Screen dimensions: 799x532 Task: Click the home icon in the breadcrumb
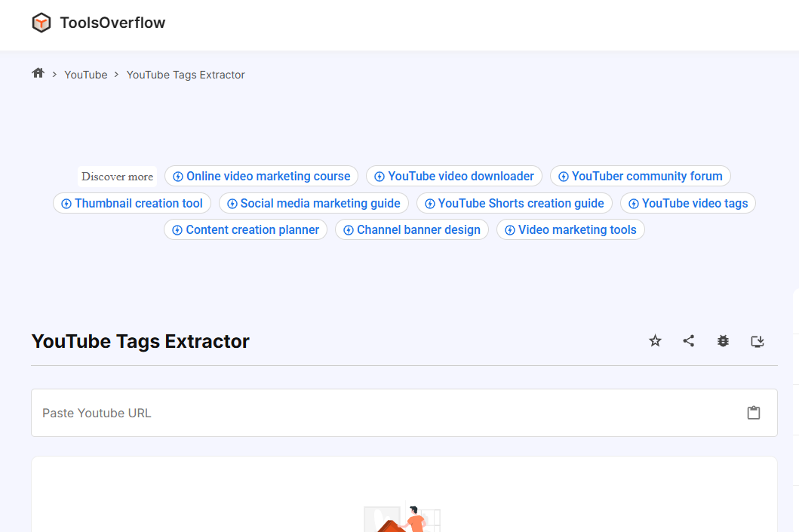(x=37, y=72)
